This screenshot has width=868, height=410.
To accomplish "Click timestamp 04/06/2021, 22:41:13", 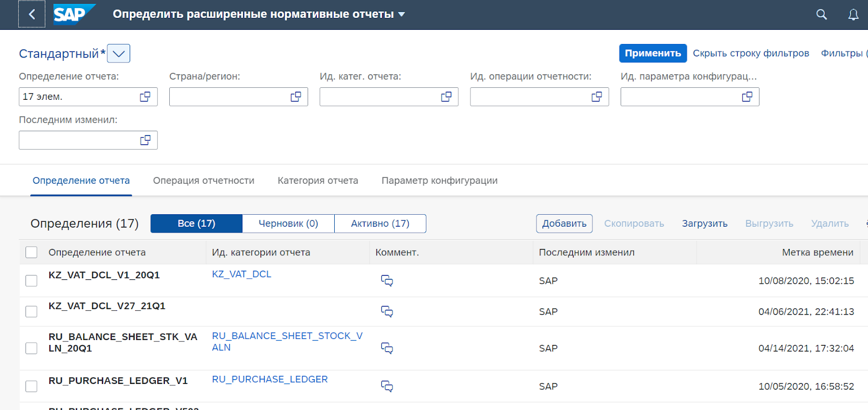I will [x=806, y=312].
